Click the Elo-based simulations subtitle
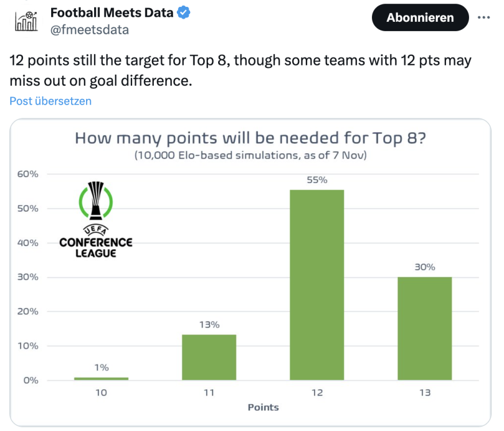 pos(250,155)
